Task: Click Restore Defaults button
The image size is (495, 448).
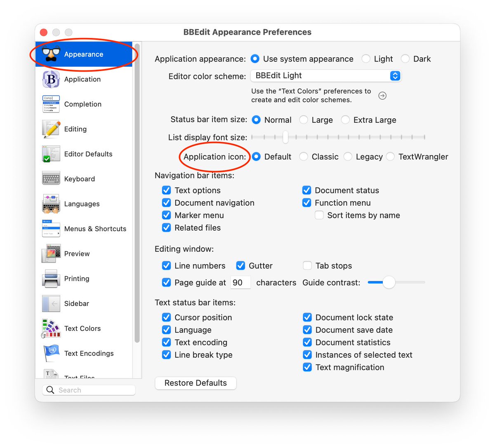Action: pos(196,383)
